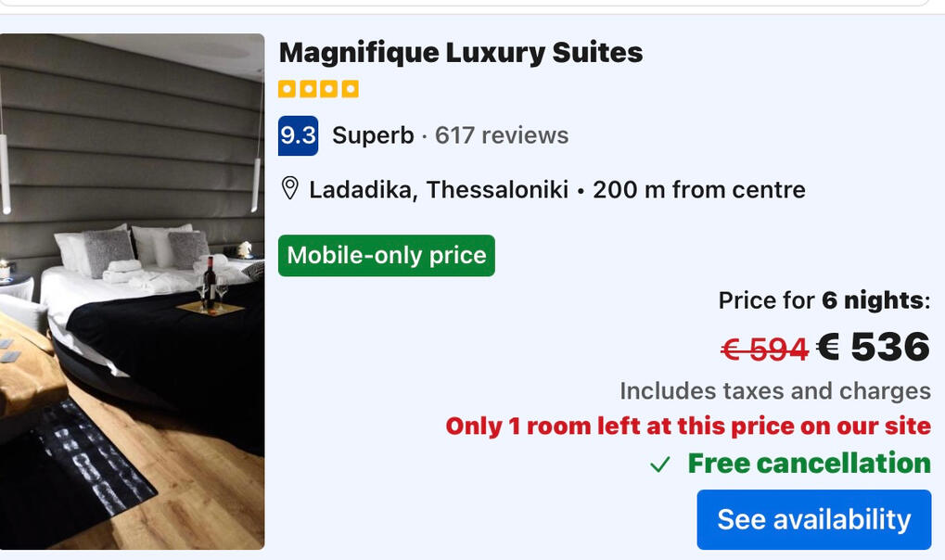
Task: Click the crossed-out € 594 price
Action: point(764,350)
